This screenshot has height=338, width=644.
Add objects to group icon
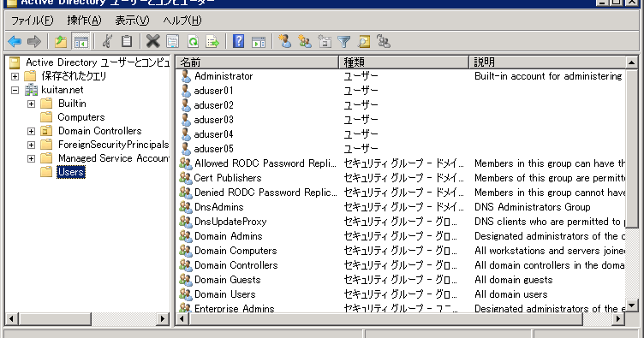(384, 41)
